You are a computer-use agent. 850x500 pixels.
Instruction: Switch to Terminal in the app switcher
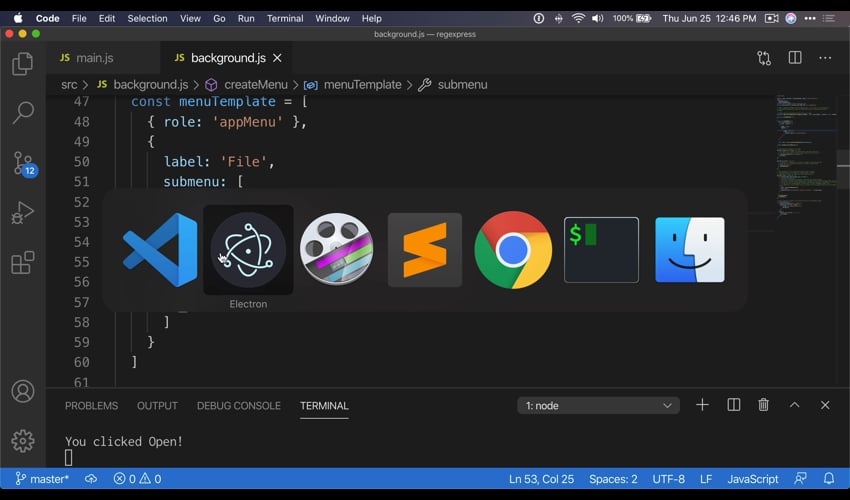(601, 250)
